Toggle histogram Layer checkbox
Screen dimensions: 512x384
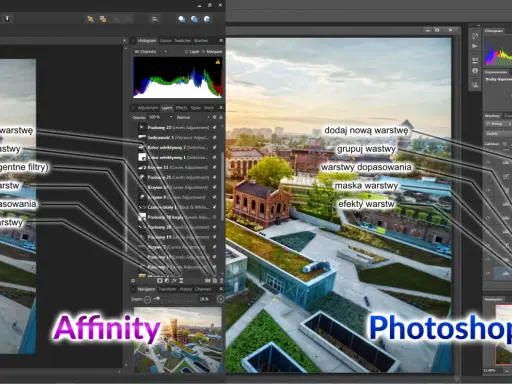pos(186,52)
